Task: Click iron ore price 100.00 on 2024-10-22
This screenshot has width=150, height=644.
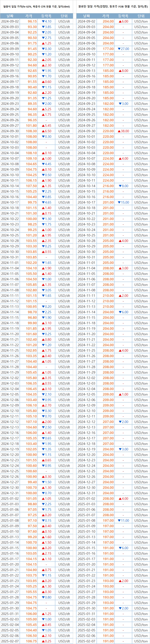Action: [31, 219]
